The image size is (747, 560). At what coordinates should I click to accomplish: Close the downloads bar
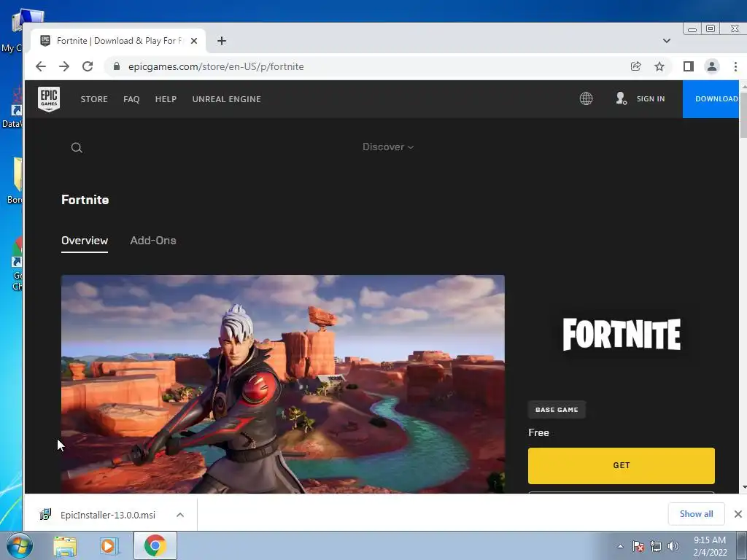(738, 514)
